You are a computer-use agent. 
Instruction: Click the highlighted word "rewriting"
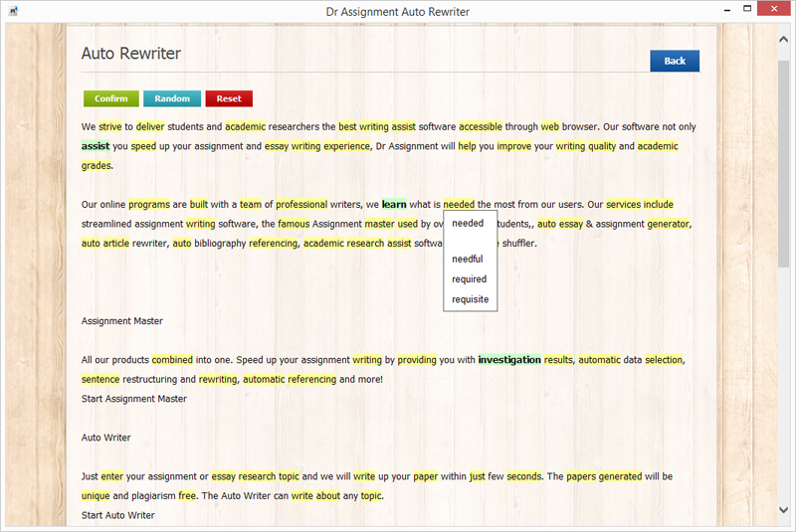tap(218, 379)
